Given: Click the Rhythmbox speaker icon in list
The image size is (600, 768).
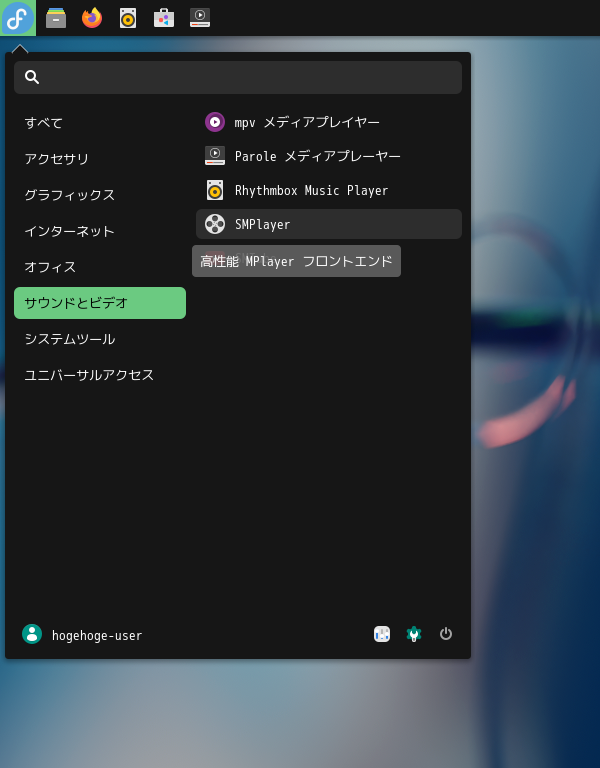Looking at the screenshot, I should click(215, 190).
